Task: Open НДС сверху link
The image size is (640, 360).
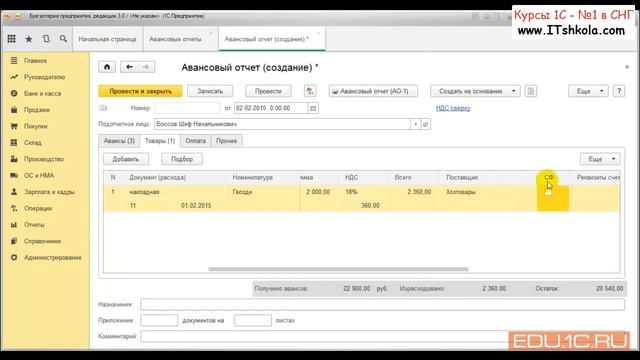Action: (x=453, y=108)
